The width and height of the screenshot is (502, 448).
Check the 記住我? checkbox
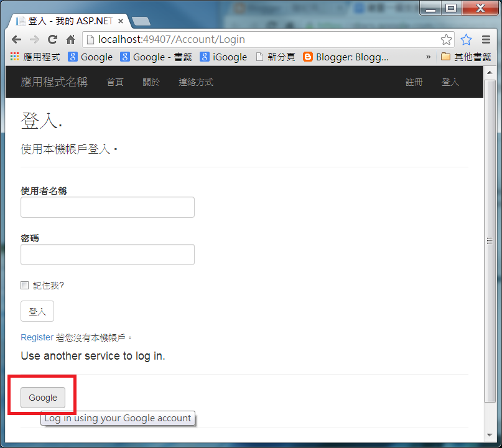[x=25, y=285]
